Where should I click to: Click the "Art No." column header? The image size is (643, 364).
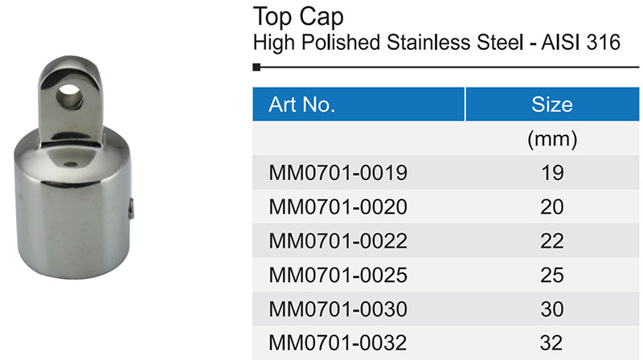point(301,104)
